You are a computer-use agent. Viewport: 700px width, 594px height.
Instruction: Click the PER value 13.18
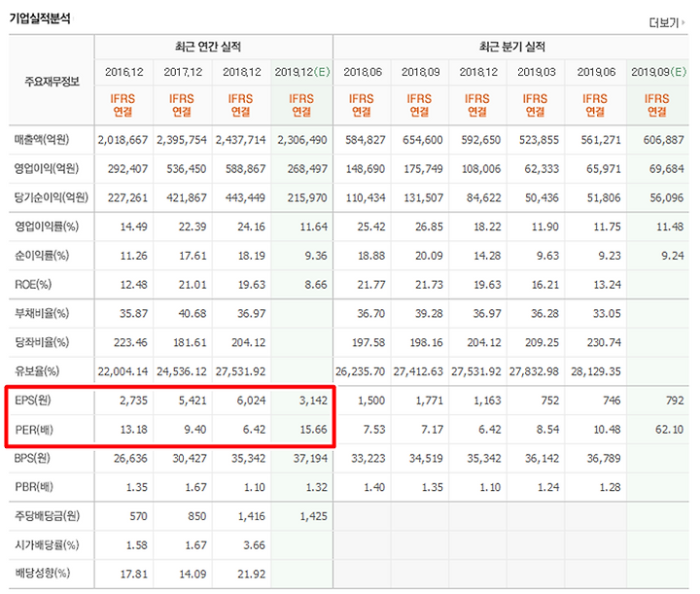coord(133,430)
